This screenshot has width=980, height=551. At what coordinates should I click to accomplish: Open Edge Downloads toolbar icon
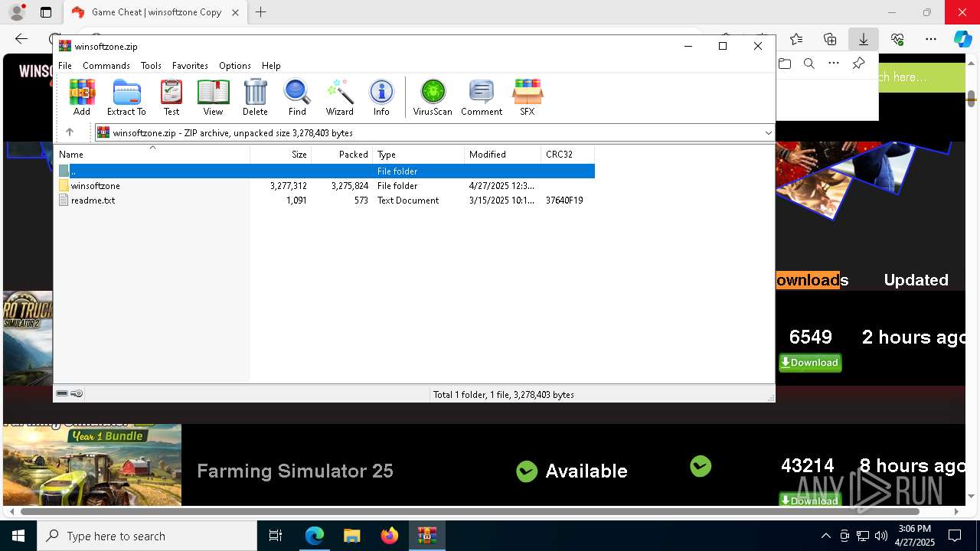point(863,39)
